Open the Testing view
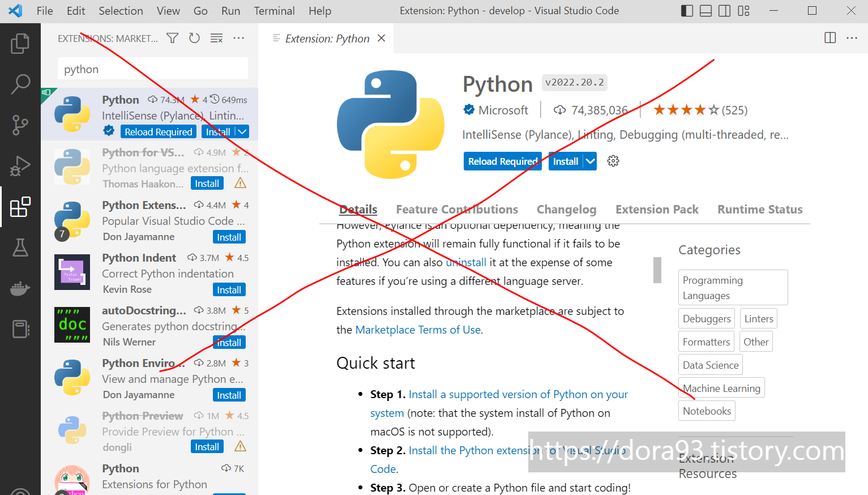 tap(20, 247)
